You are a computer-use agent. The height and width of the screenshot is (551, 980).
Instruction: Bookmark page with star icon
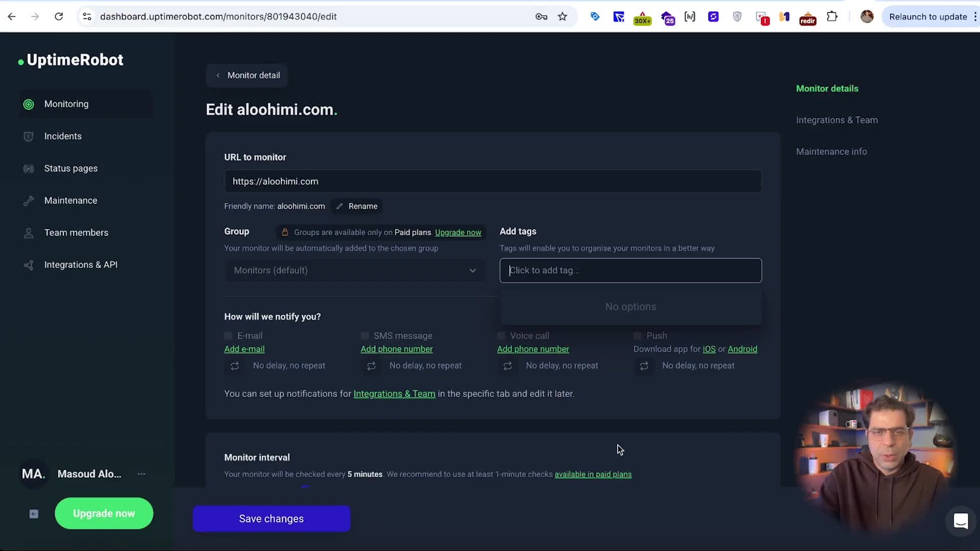(x=562, y=16)
